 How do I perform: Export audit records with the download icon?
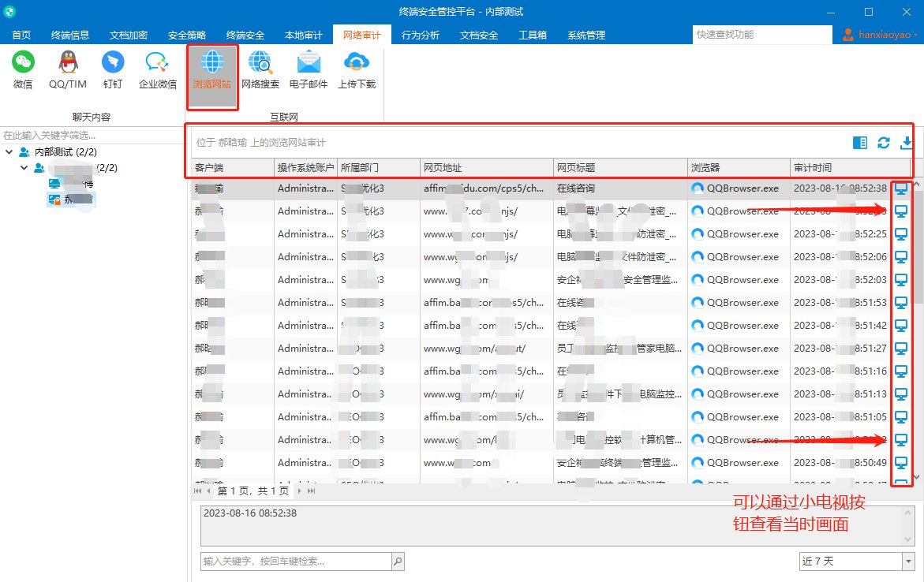tap(907, 143)
